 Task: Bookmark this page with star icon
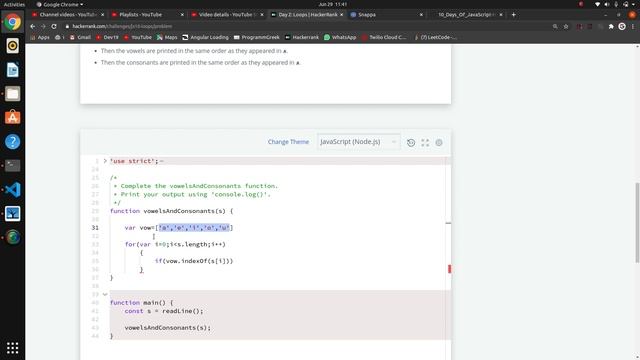pos(566,26)
